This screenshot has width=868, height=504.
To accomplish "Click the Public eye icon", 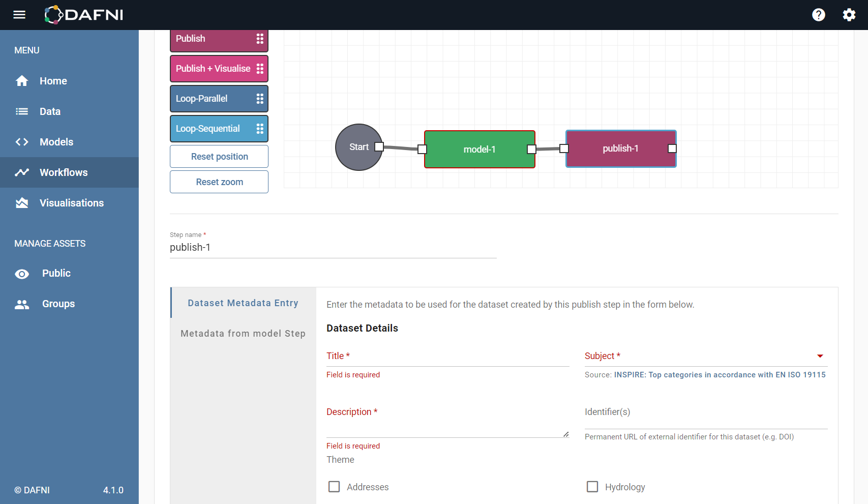I will pyautogui.click(x=22, y=273).
